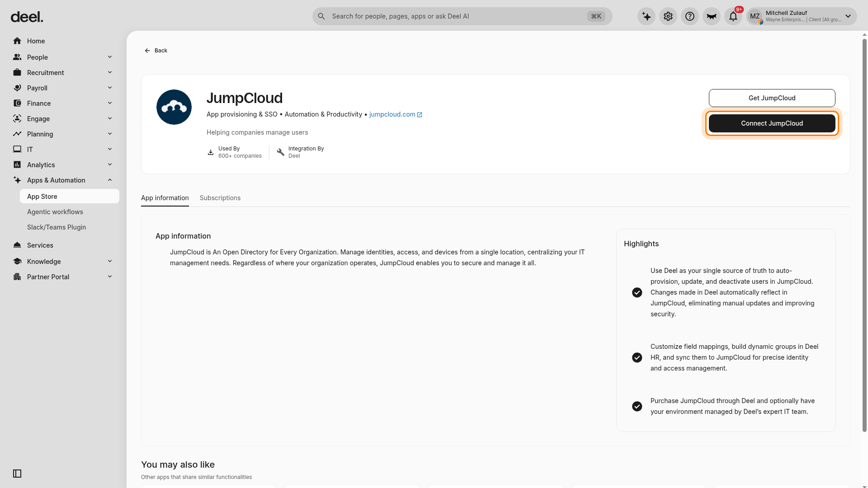Open Services in sidebar
This screenshot has height=488, width=868.
63,245
